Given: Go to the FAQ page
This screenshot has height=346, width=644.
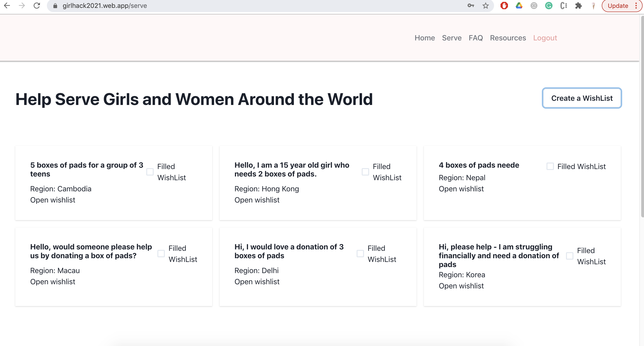Looking at the screenshot, I should coord(475,38).
